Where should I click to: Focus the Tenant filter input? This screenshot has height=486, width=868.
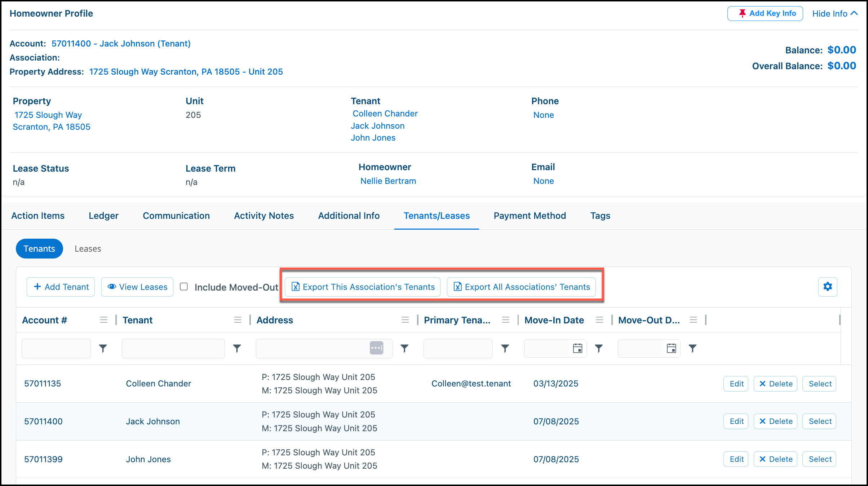[173, 348]
